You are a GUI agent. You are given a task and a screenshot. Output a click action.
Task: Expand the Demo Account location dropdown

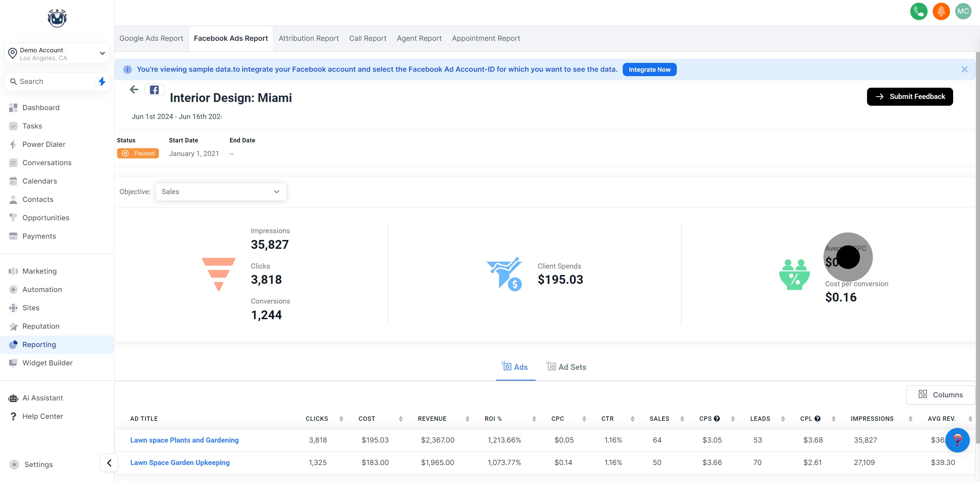tap(102, 53)
